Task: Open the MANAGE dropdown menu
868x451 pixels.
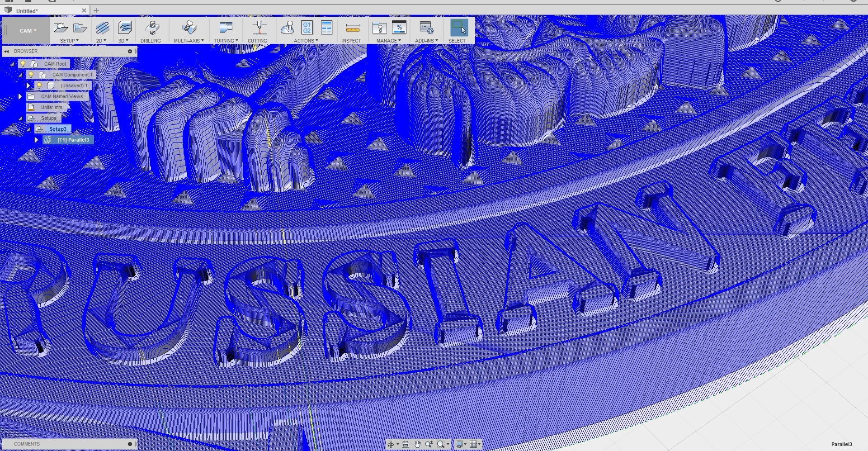Action: pos(389,41)
